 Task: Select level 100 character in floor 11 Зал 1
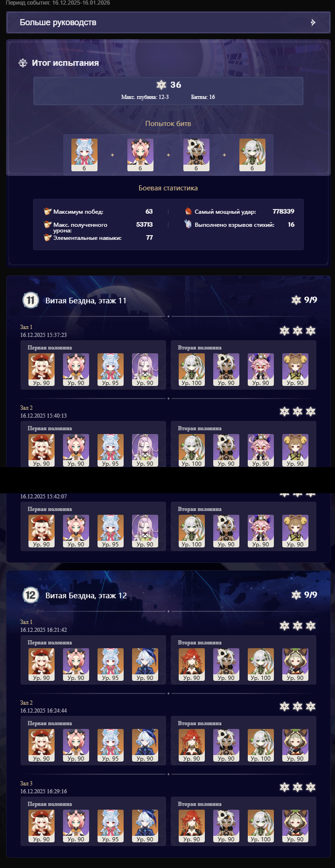[x=192, y=370]
